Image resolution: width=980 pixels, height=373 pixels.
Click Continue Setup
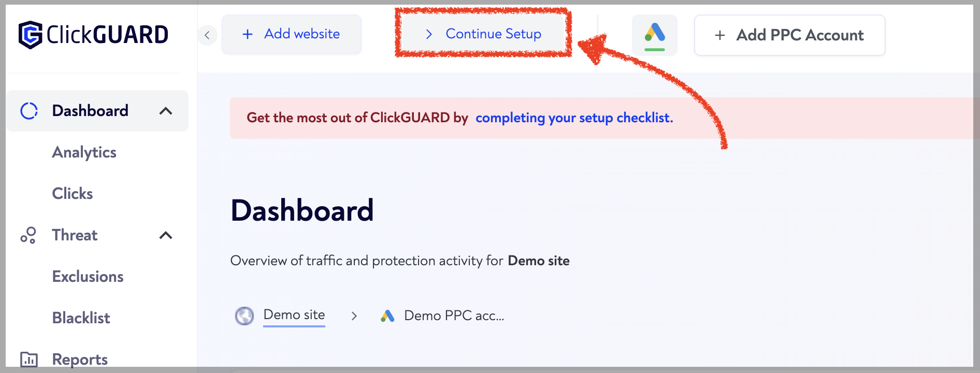click(483, 34)
